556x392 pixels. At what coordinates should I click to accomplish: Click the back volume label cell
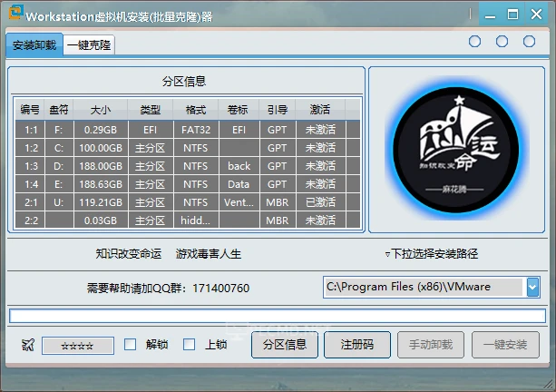pyautogui.click(x=239, y=166)
